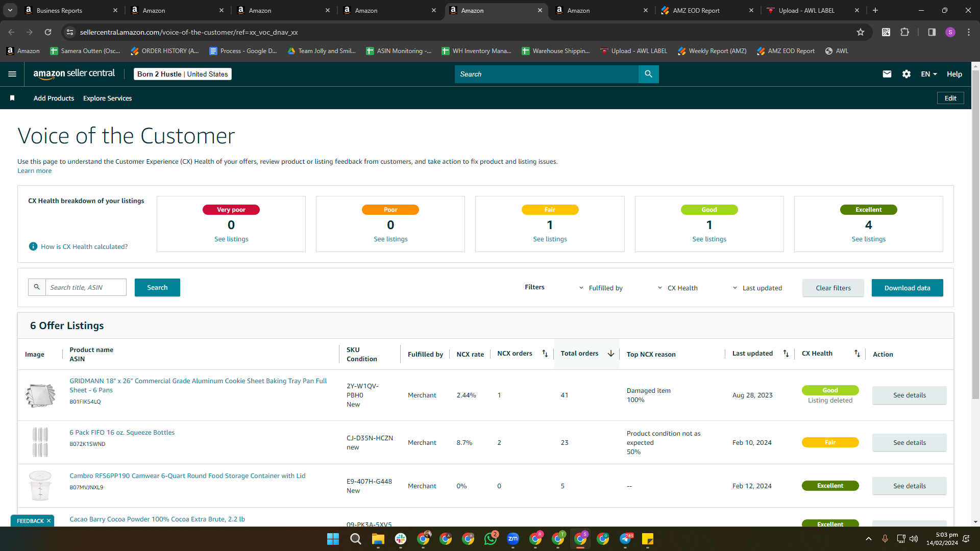Click the Fair CX Health badge for FIFO Bottles
The image size is (980, 551).
pyautogui.click(x=830, y=442)
